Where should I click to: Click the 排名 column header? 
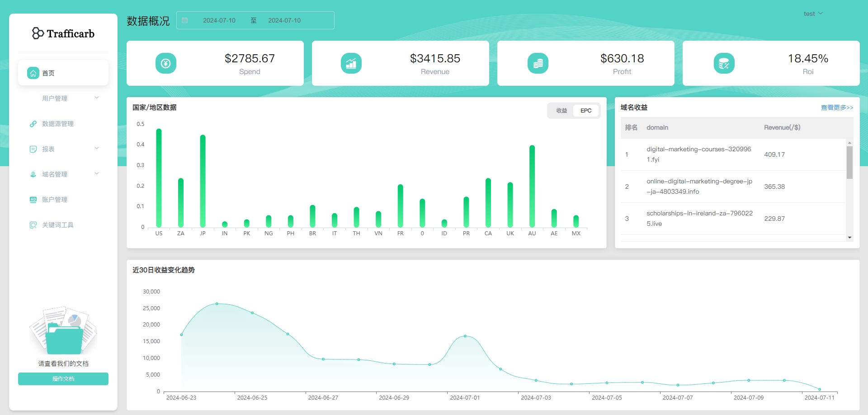tap(631, 128)
